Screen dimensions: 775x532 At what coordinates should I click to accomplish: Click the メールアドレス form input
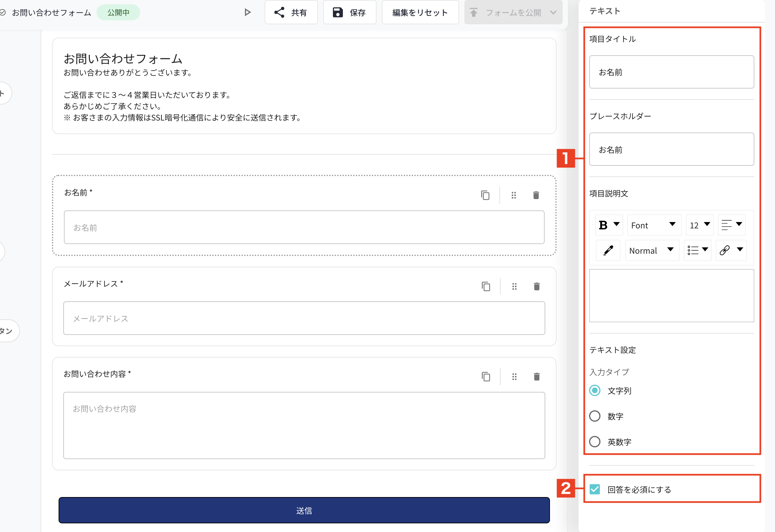pyautogui.click(x=304, y=318)
